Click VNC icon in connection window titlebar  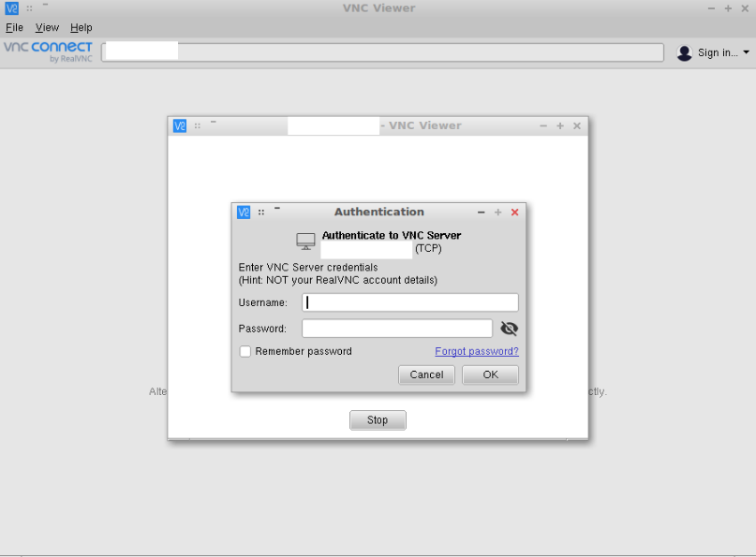coord(180,125)
